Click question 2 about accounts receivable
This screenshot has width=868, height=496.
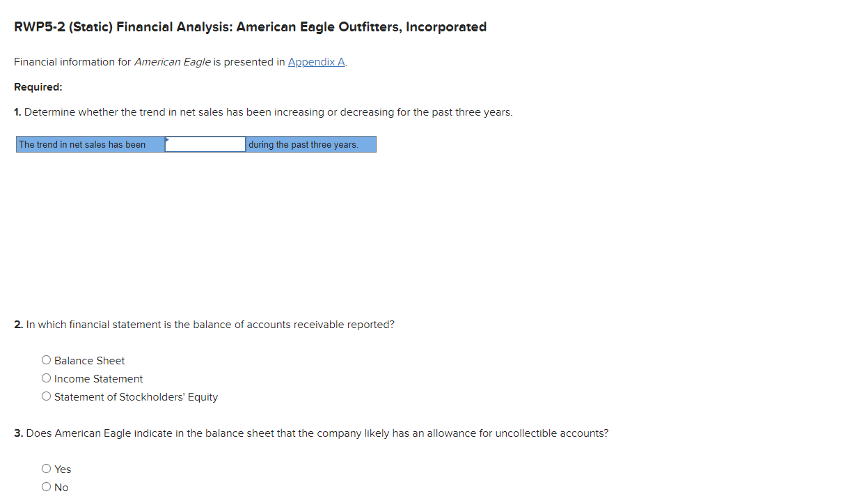tap(204, 324)
